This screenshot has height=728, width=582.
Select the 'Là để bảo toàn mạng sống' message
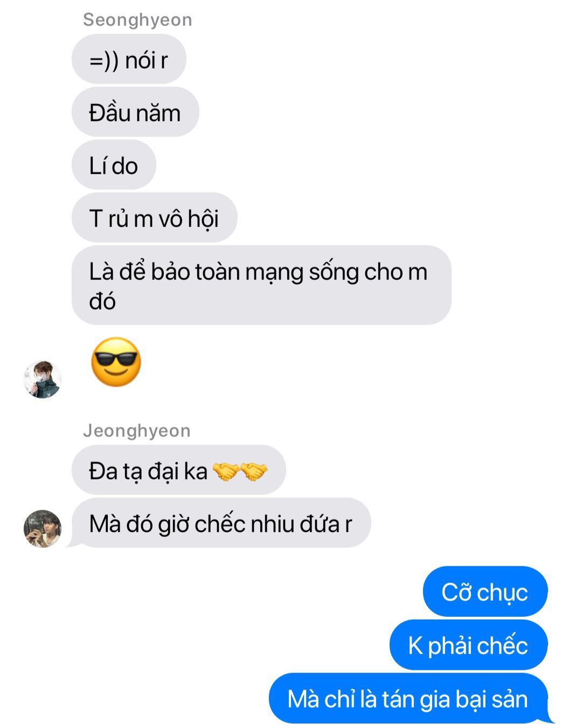pyautogui.click(x=261, y=285)
